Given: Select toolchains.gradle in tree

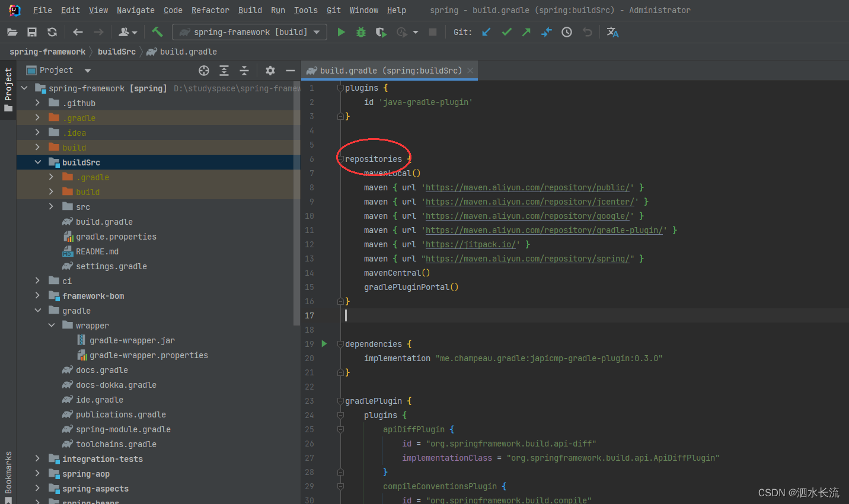Looking at the screenshot, I should click(116, 444).
